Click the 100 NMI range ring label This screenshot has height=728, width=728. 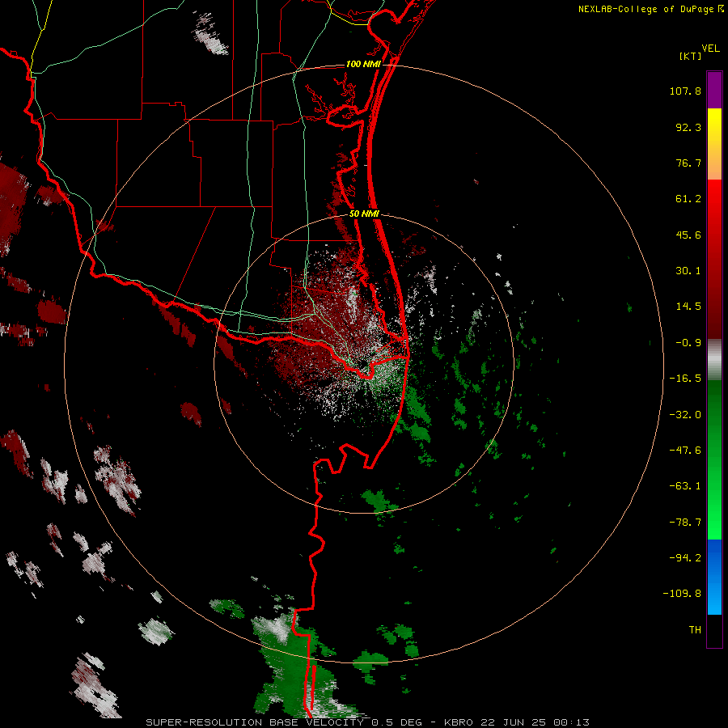click(363, 64)
